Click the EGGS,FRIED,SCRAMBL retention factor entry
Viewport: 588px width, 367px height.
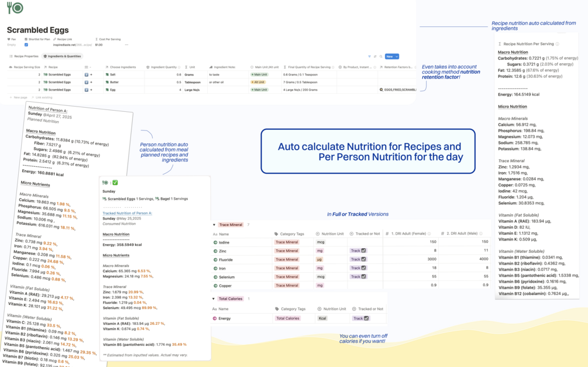click(398, 90)
